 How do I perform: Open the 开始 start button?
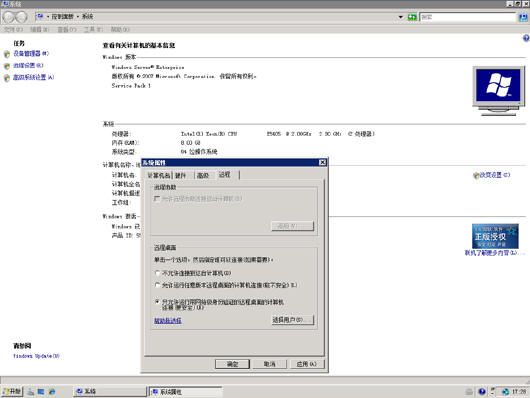(x=12, y=392)
